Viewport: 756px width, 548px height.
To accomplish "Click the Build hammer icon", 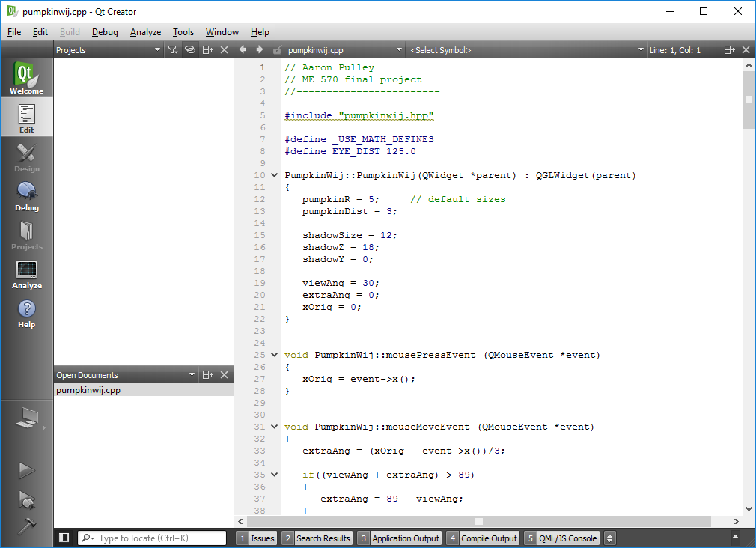I will (x=26, y=526).
